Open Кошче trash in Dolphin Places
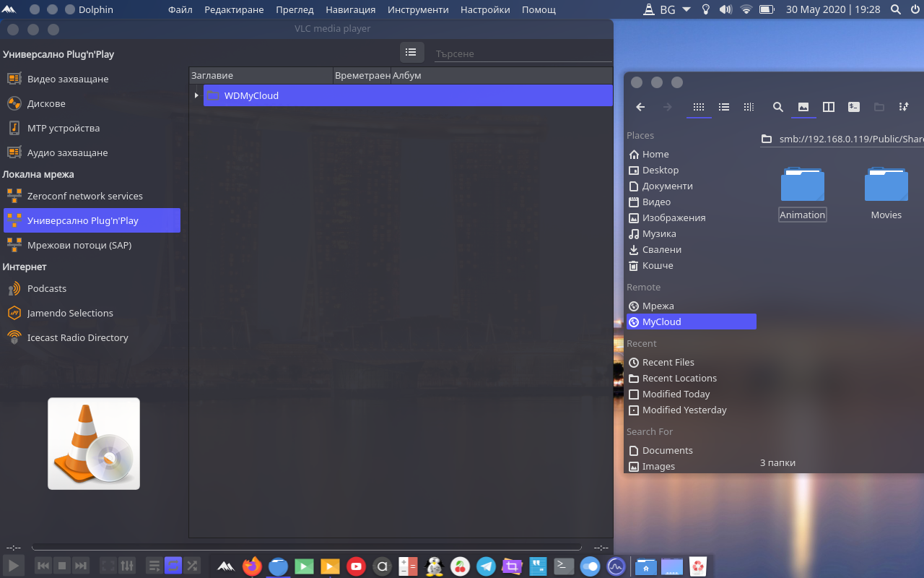 (692, 265)
